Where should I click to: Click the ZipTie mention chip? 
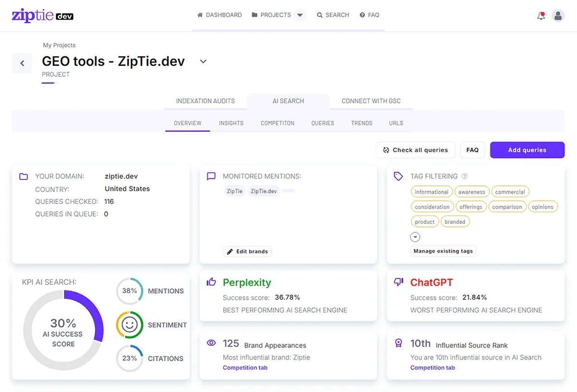point(235,191)
